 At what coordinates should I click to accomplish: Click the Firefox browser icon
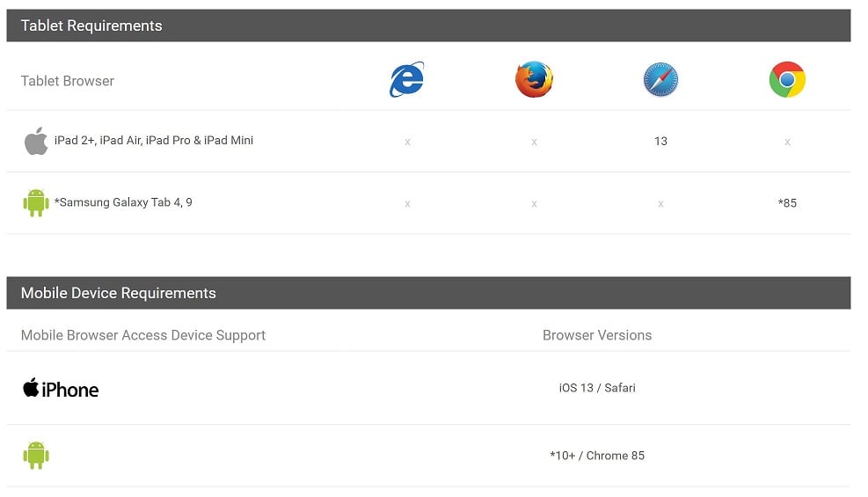pyautogui.click(x=534, y=80)
